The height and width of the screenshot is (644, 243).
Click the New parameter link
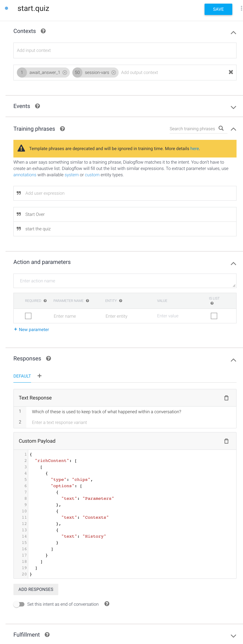point(32,329)
